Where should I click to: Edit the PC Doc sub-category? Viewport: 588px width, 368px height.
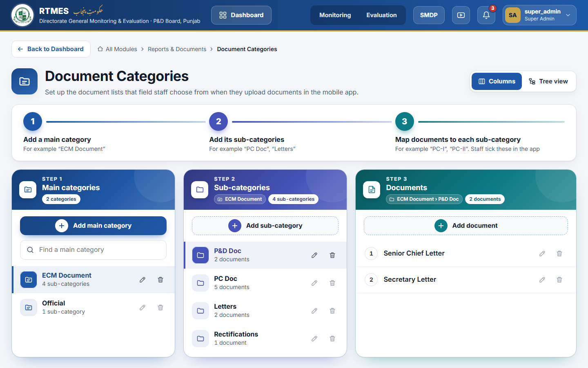pyautogui.click(x=314, y=283)
